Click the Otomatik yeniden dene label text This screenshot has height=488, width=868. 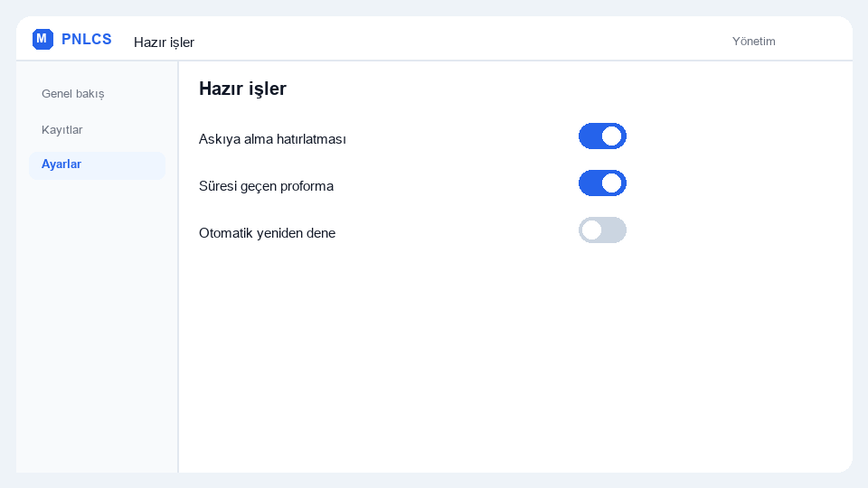tap(267, 233)
